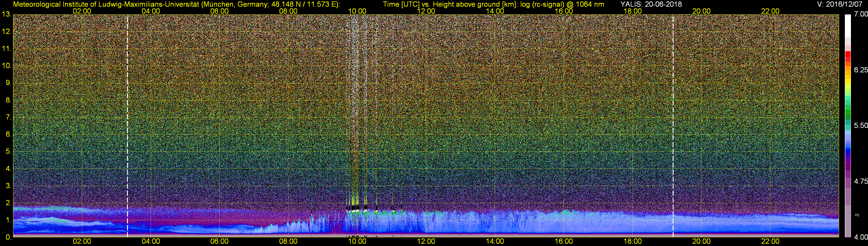Click the 06:00 label on the bottom time axis
Screen dimensions: 868x246
(x=219, y=241)
